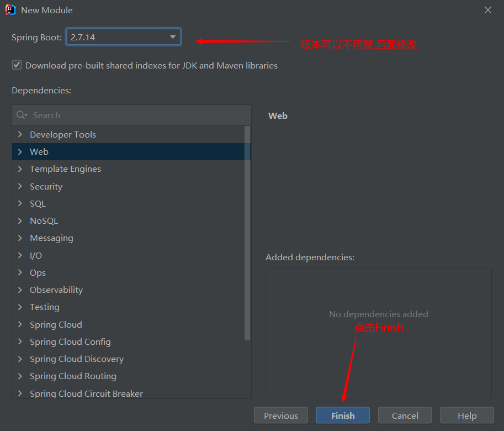This screenshot has height=431, width=504.
Task: Select the I/O row
Action: point(128,255)
